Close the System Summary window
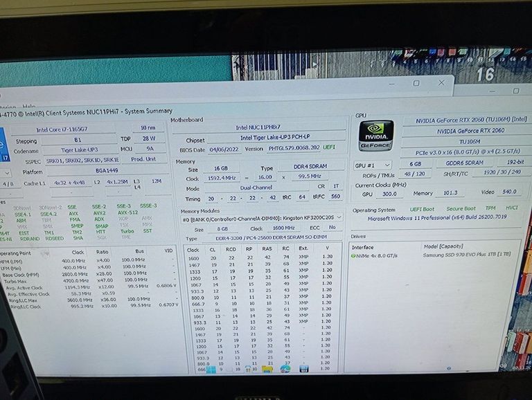The image size is (532, 400). pos(441,82)
